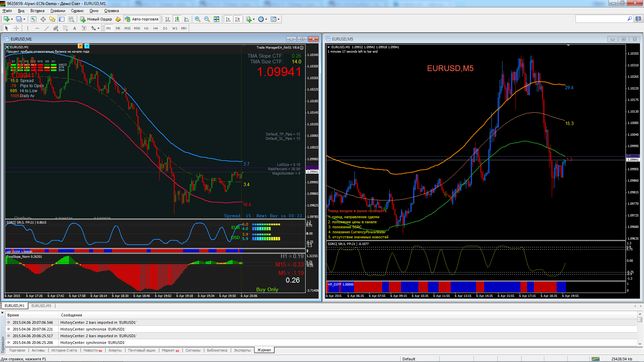
Task: Select the M15 timeframe
Action: [127, 28]
